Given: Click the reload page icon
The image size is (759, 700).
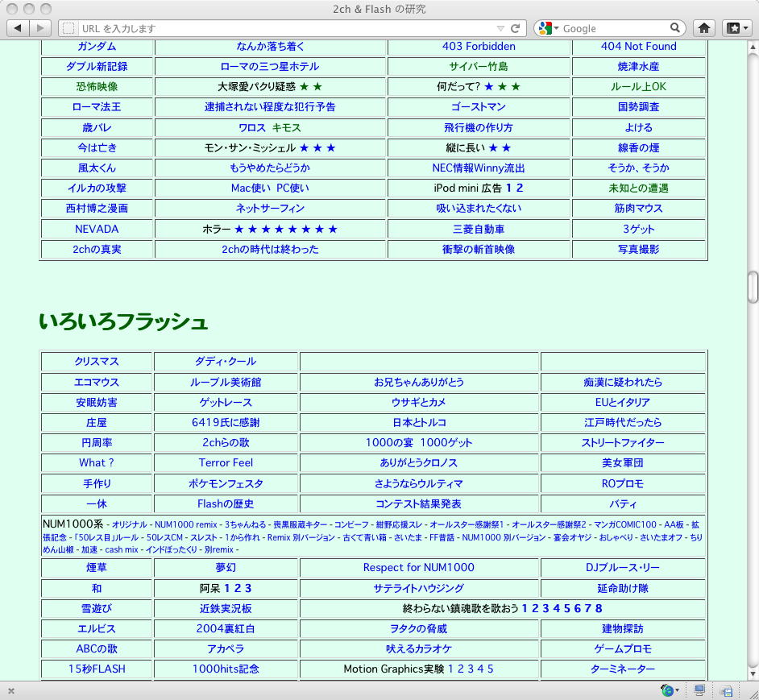Looking at the screenshot, I should (516, 28).
